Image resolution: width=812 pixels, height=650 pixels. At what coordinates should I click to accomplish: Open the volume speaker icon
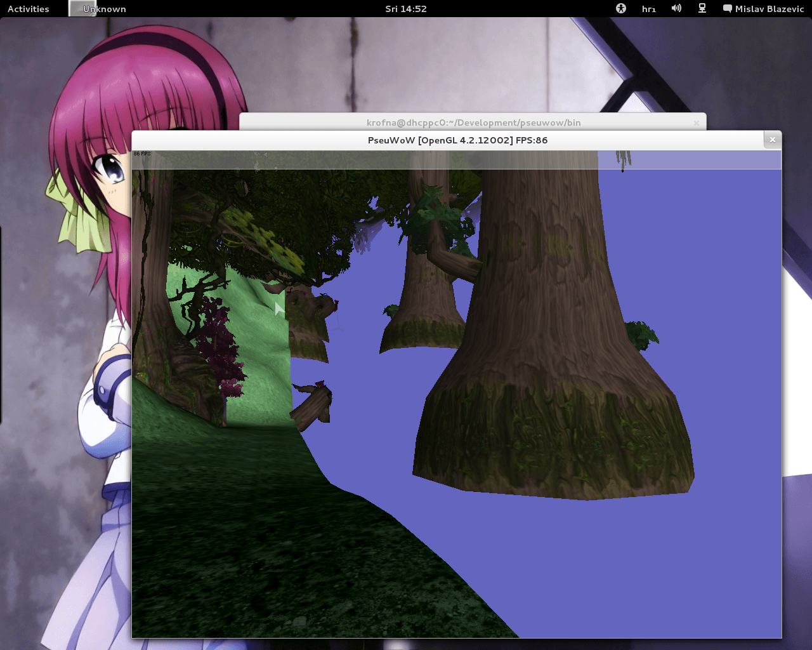click(x=676, y=9)
